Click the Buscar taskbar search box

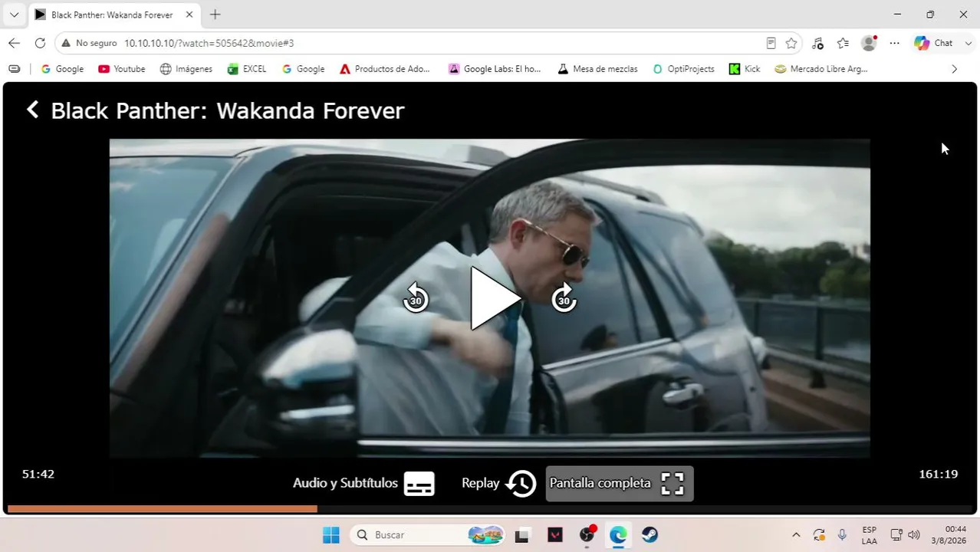(x=429, y=534)
